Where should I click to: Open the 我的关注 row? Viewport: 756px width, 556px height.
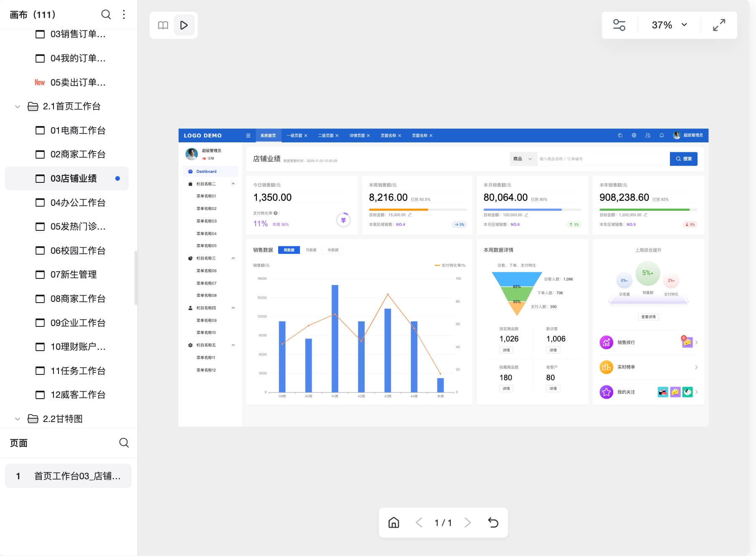649,392
